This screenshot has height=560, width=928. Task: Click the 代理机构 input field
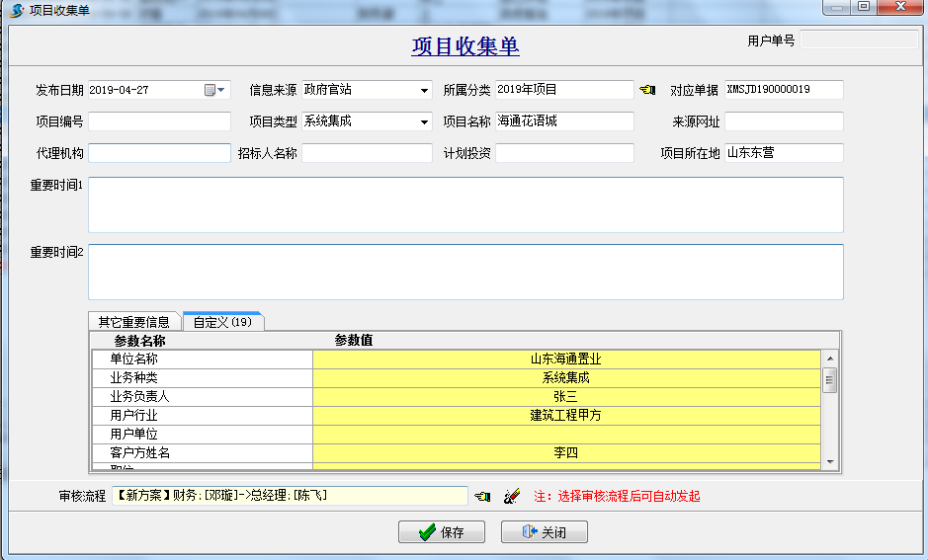click(x=159, y=153)
